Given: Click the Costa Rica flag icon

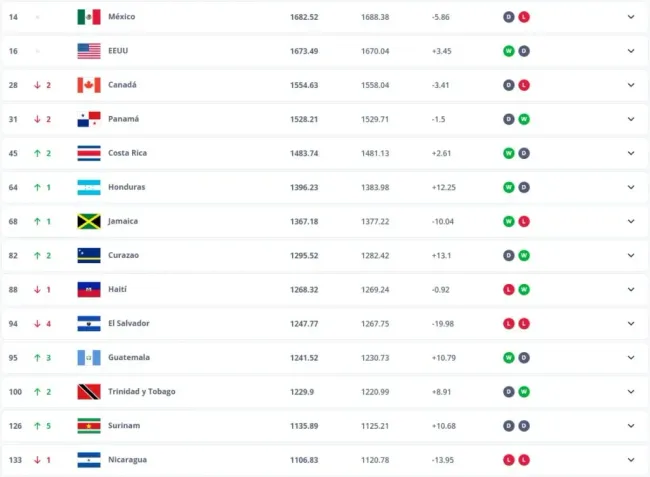Looking at the screenshot, I should [89, 153].
